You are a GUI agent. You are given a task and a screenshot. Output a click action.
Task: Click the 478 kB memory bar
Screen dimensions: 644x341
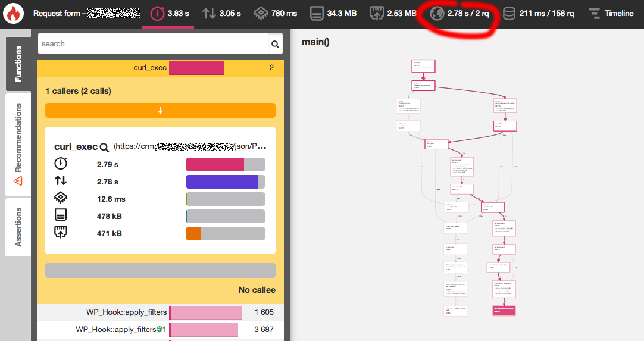(x=226, y=216)
